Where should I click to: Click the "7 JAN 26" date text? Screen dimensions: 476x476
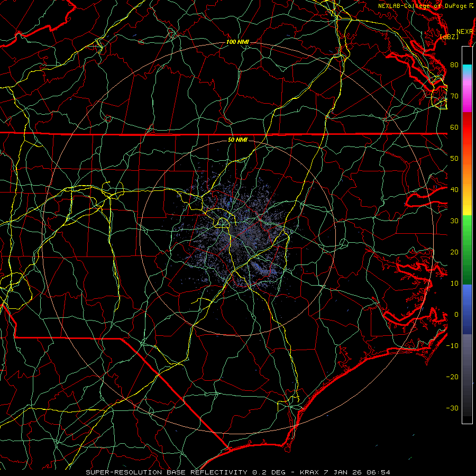point(344,472)
